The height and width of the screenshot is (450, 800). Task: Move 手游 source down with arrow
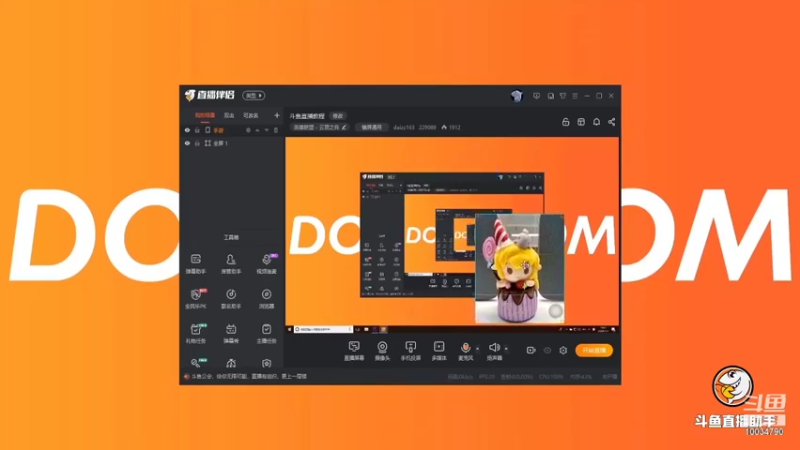267,131
